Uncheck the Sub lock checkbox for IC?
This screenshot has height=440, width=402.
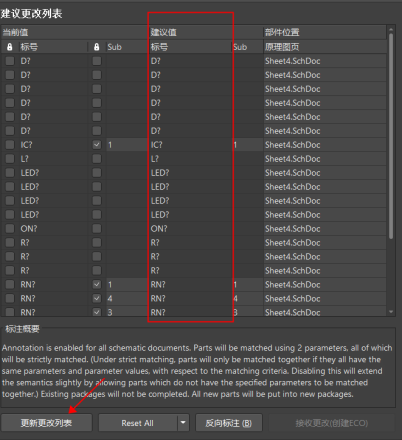click(97, 145)
